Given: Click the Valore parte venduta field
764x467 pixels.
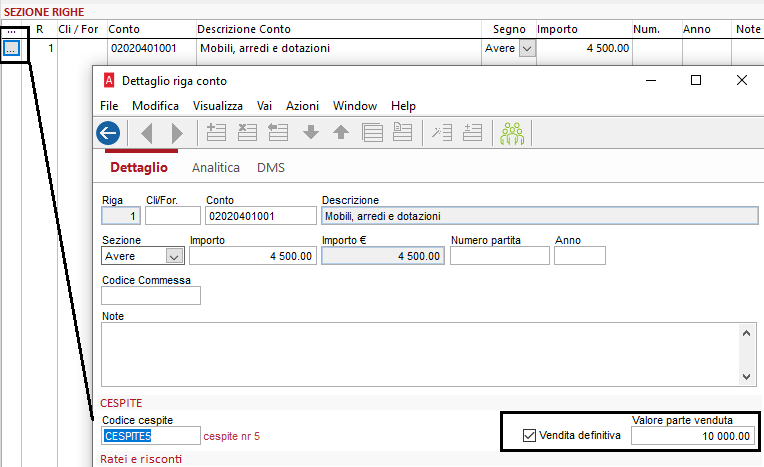Looking at the screenshot, I should click(x=693, y=436).
